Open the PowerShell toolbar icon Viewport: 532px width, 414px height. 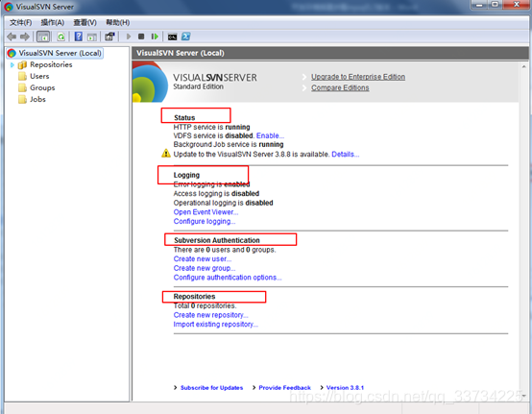(185, 37)
